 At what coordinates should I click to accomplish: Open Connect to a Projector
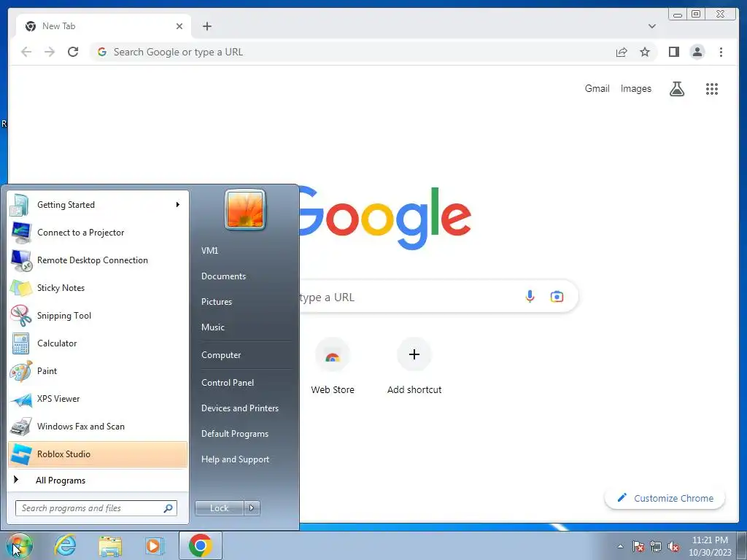[x=98, y=233]
